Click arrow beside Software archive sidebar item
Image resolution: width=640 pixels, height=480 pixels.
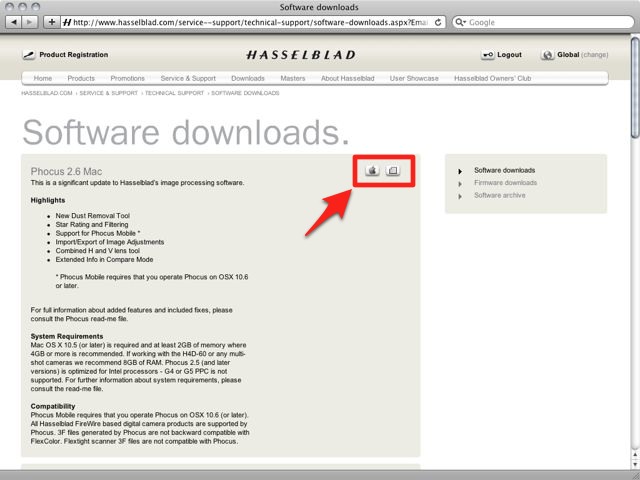(460, 197)
